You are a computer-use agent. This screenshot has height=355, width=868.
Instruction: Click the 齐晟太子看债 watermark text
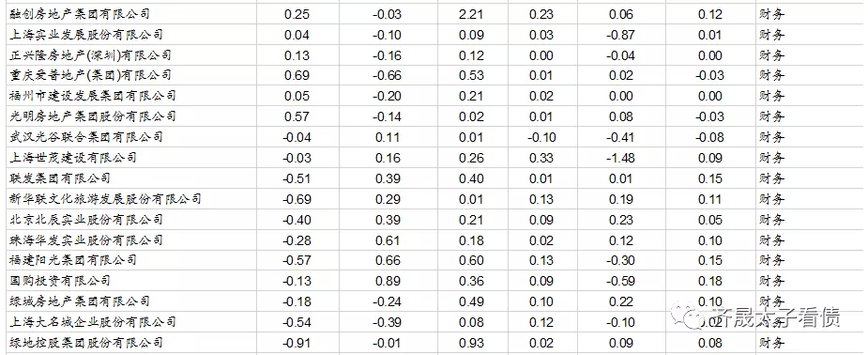[x=775, y=316]
